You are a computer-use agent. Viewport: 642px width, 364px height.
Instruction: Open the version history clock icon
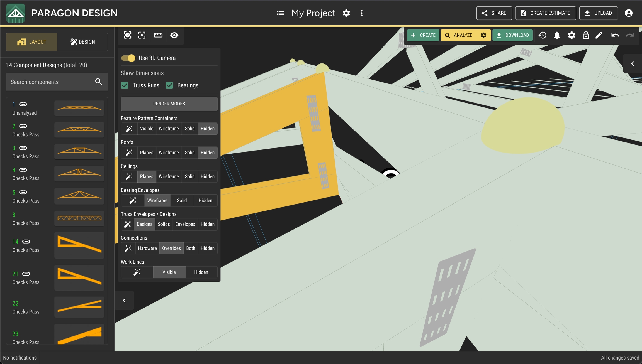pyautogui.click(x=542, y=35)
